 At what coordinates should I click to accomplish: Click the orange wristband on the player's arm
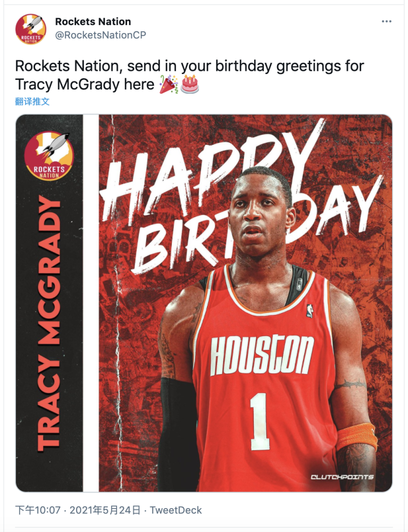pos(356,437)
